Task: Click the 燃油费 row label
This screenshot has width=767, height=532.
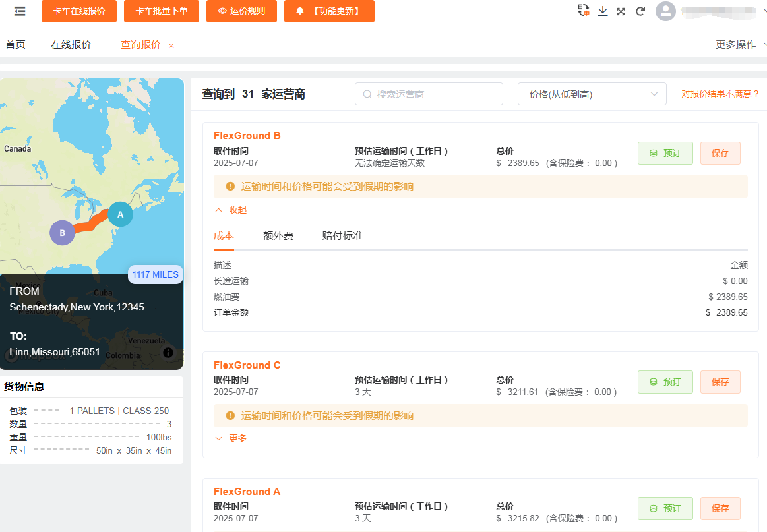Action: (x=226, y=297)
